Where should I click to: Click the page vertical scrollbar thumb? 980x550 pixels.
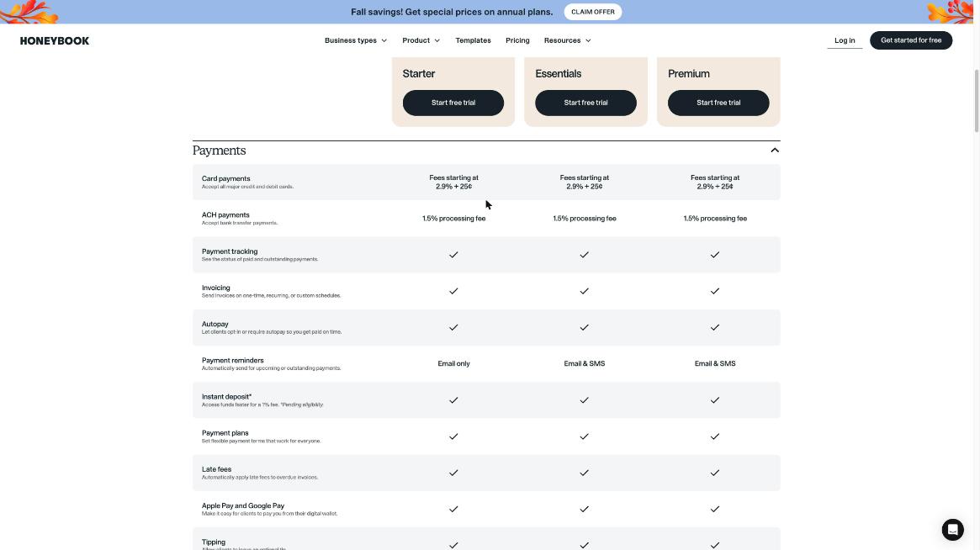(977, 100)
